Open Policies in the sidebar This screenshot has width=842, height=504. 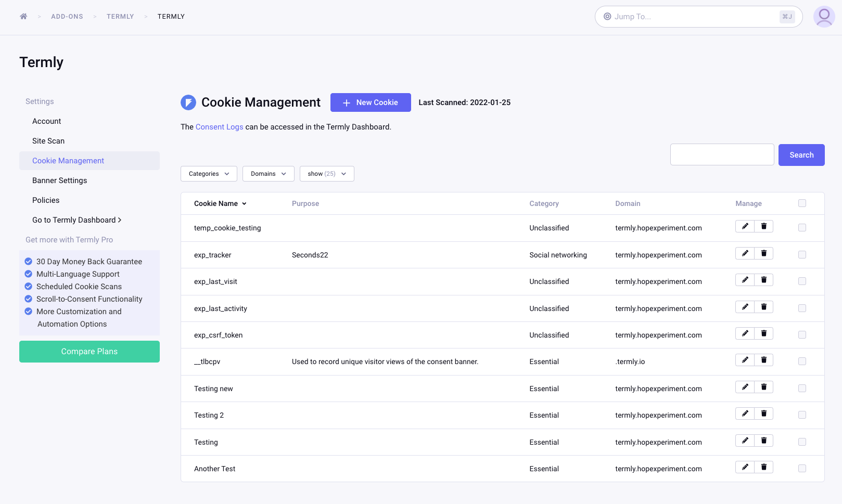pyautogui.click(x=46, y=200)
